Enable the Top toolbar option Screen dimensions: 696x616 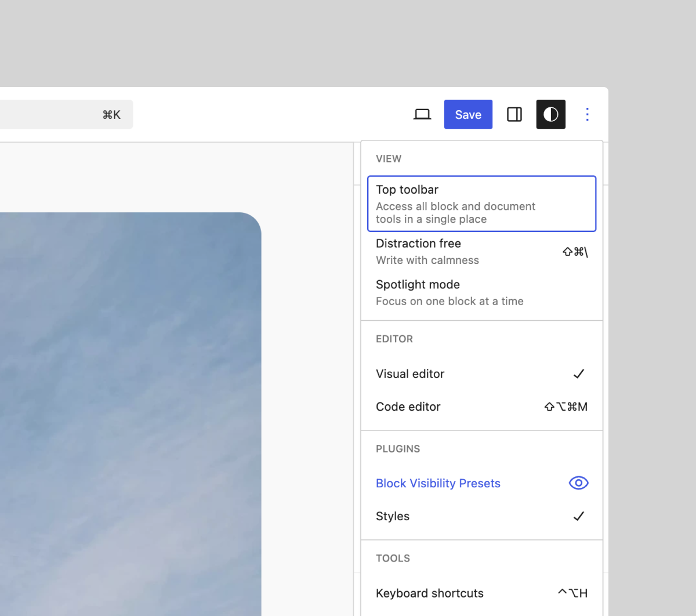tap(481, 204)
